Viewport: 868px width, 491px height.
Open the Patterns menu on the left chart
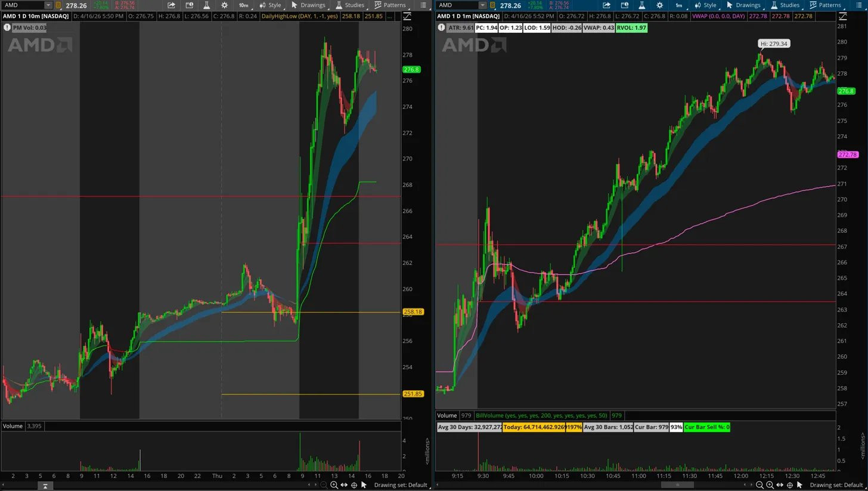click(x=390, y=5)
